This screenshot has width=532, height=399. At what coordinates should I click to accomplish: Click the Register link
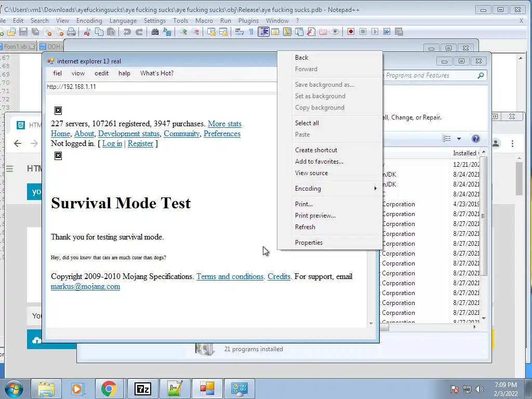(140, 143)
